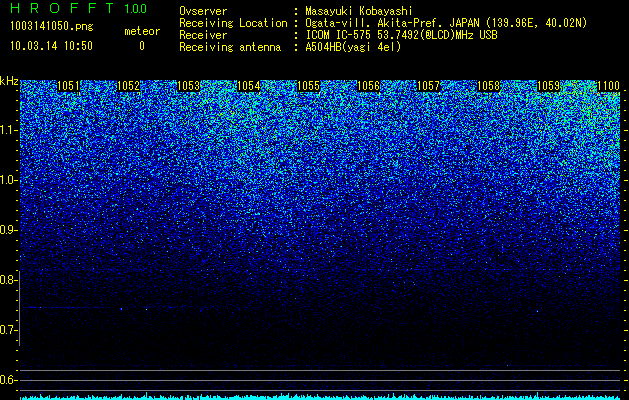Click the 1057 time marker
629x400 pixels.
[x=428, y=86]
